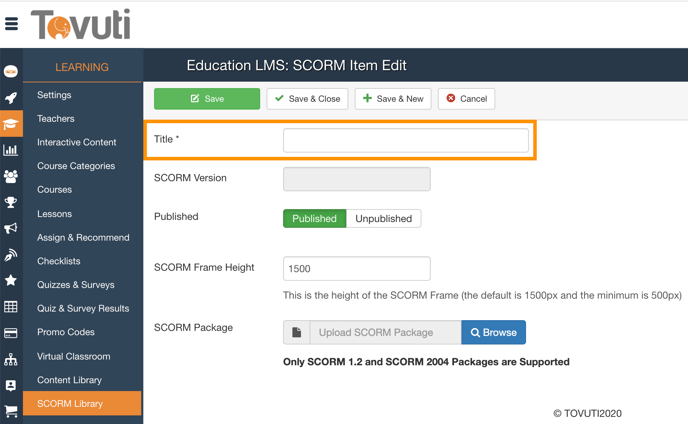Image resolution: width=688 pixels, height=424 pixels.
Task: Set status to Unpublished
Action: (383, 219)
